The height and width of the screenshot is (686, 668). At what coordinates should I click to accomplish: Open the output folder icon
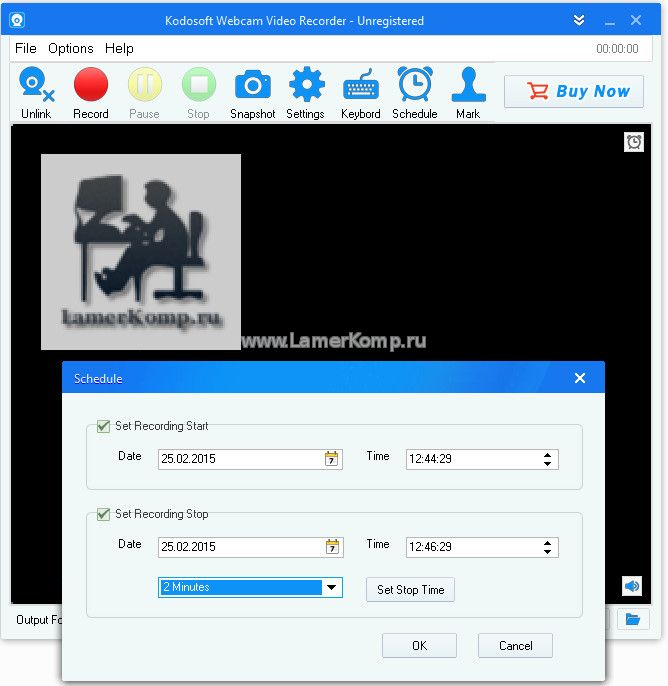tap(632, 620)
